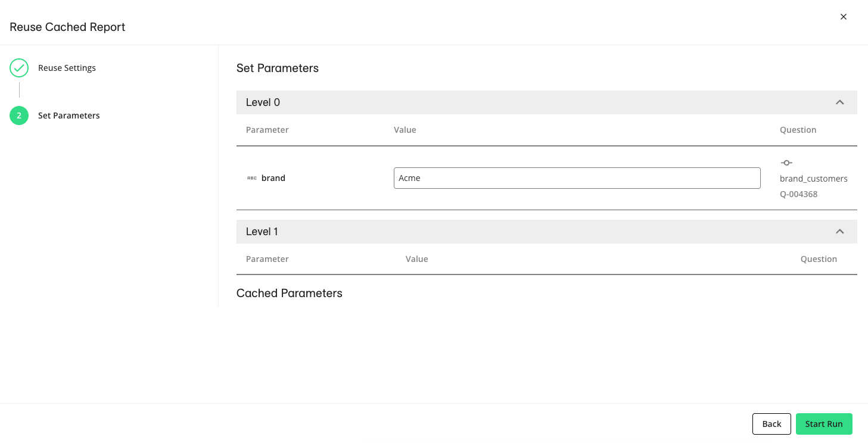Click the Q-004368 question ID

coord(798,194)
